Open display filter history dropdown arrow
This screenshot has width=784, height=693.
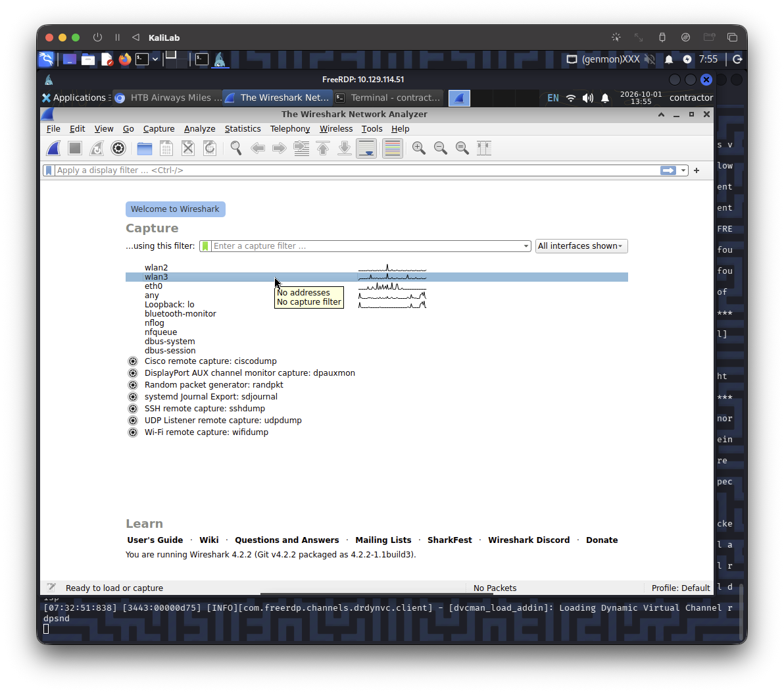[683, 170]
